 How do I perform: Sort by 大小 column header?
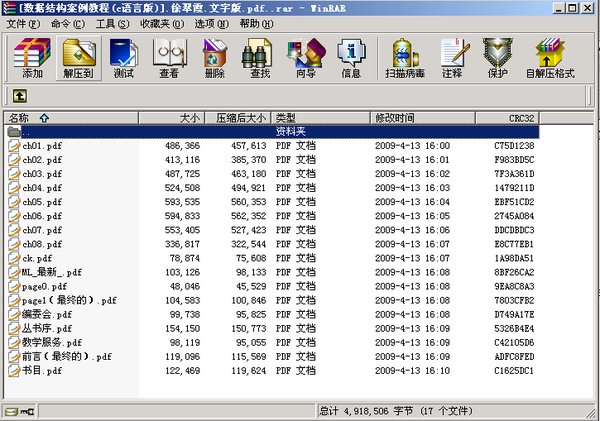[171, 118]
